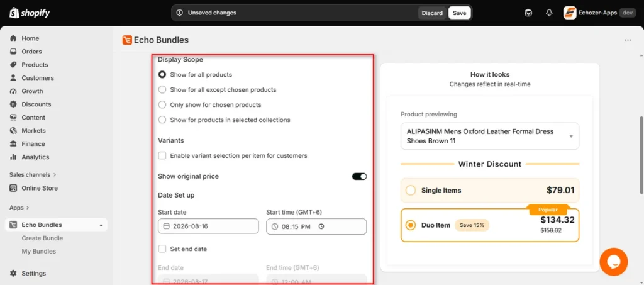Click the Winter Discount heading
Screen dimensions: 644x285
[490, 164]
